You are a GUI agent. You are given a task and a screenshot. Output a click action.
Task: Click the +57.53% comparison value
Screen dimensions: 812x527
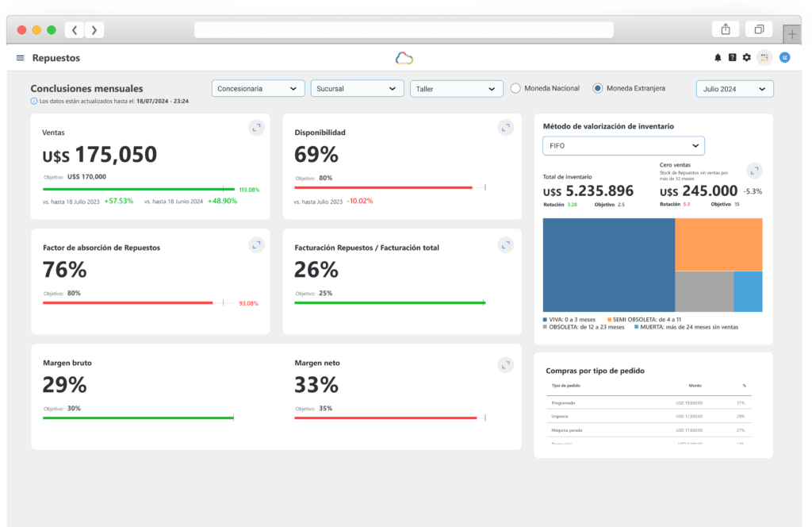[119, 201]
